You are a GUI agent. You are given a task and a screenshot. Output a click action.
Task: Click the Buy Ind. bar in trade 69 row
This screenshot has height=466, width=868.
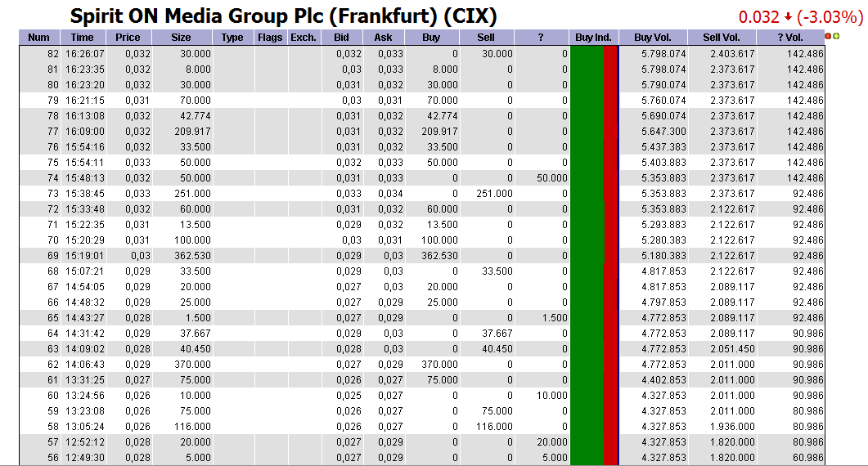pos(593,256)
